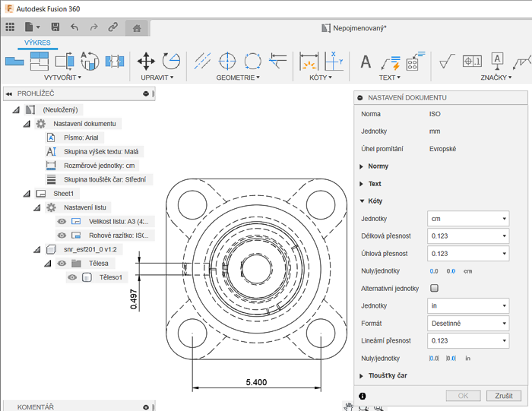Toggle leading zeros for cm units

(x=434, y=271)
